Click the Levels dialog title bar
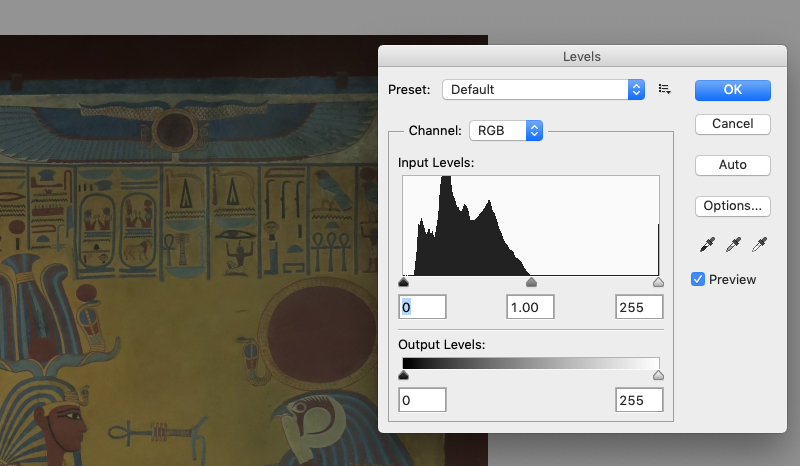The width and height of the screenshot is (800, 466). click(582, 56)
